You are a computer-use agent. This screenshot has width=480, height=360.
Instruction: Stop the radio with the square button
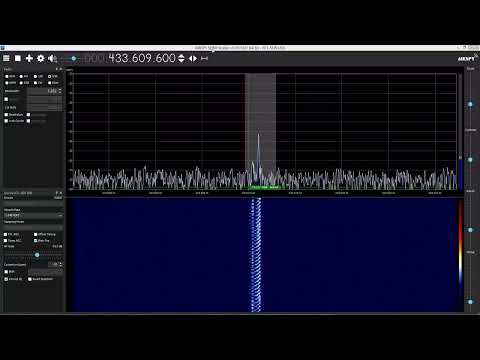(x=18, y=59)
